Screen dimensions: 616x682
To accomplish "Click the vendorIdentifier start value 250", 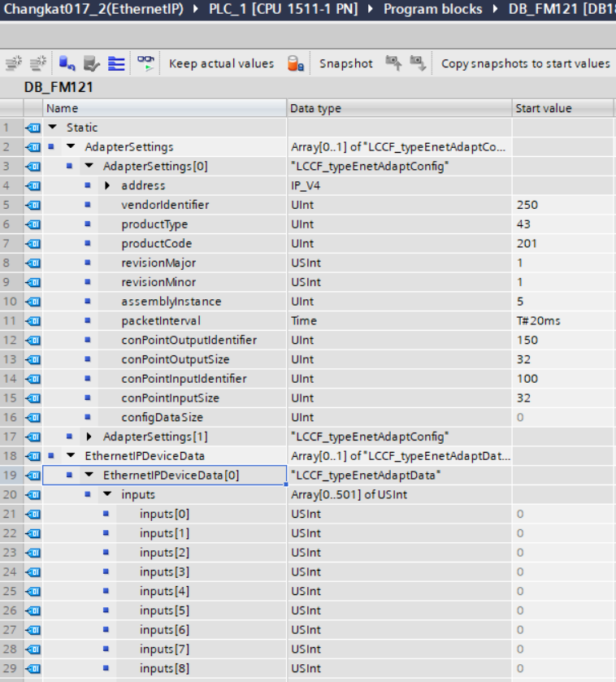I will tap(527, 205).
